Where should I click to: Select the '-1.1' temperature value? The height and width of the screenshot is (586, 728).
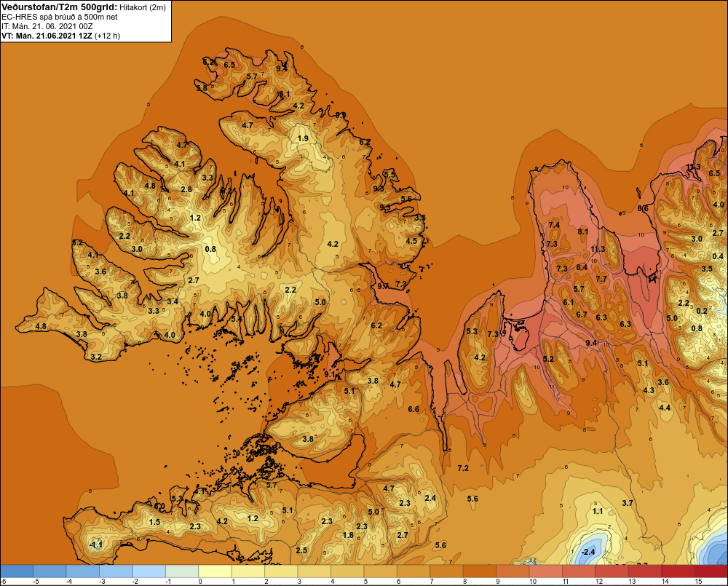coord(95,545)
